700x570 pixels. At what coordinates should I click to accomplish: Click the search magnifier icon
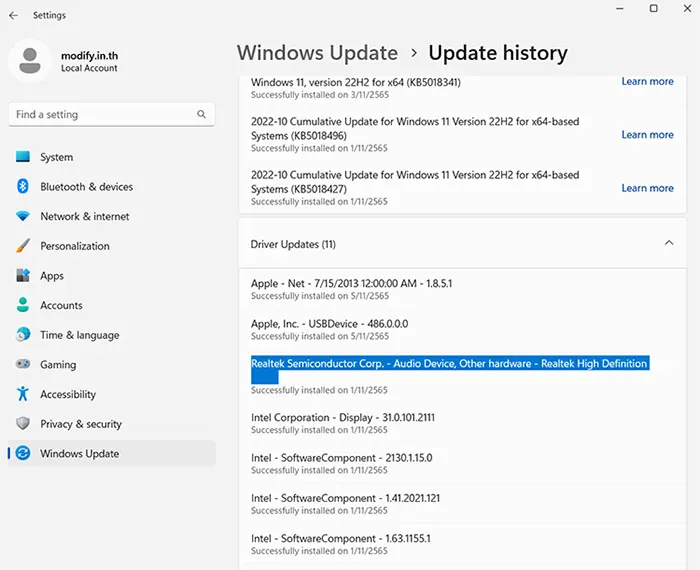coord(201,114)
